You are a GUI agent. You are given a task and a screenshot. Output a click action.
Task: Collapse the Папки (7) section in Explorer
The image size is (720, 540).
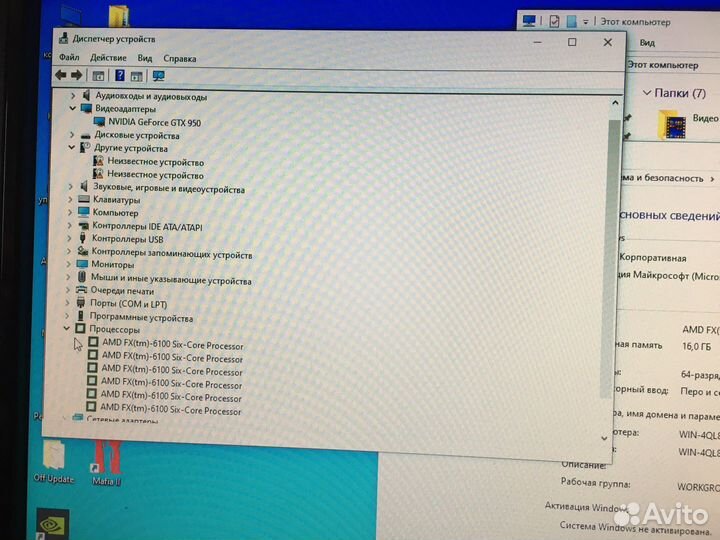point(645,93)
